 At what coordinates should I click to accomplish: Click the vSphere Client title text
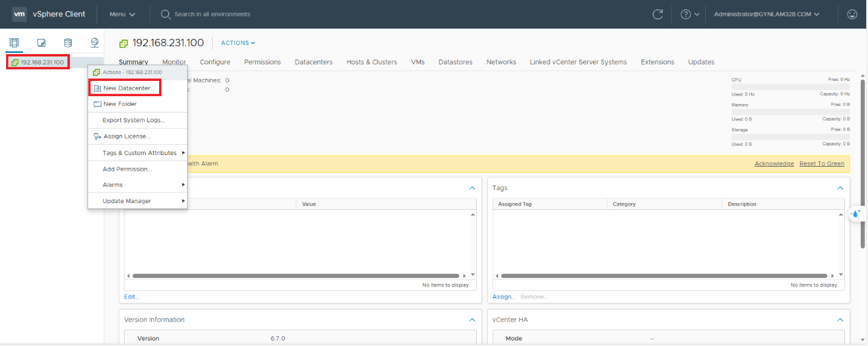(59, 14)
